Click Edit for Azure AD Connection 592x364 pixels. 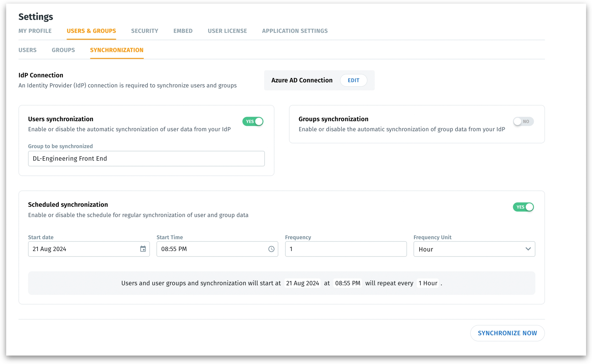point(353,80)
